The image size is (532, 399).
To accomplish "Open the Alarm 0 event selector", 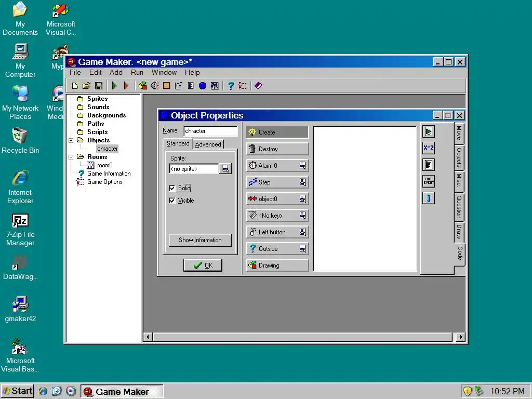I will click(x=303, y=165).
